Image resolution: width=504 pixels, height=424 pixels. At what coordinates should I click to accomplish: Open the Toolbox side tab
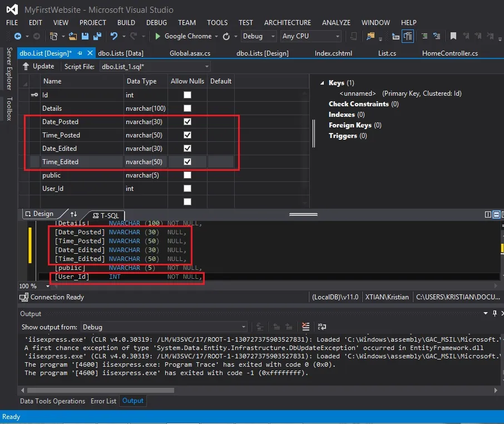pyautogui.click(x=9, y=109)
